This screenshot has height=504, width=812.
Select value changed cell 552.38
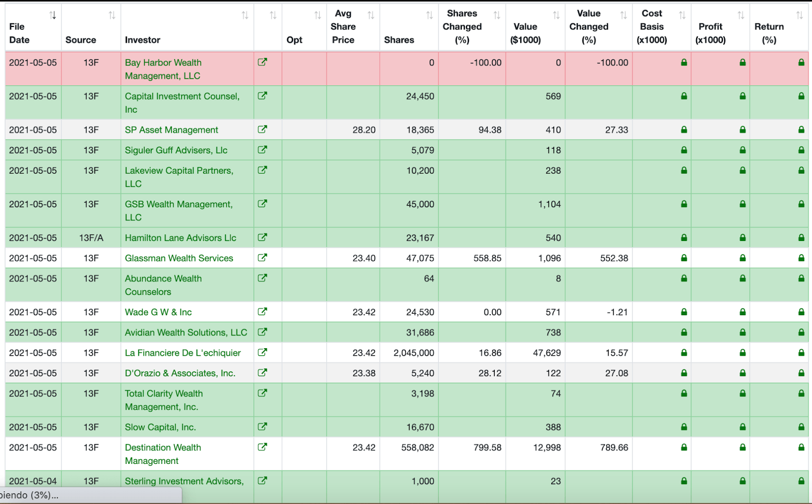[614, 258]
